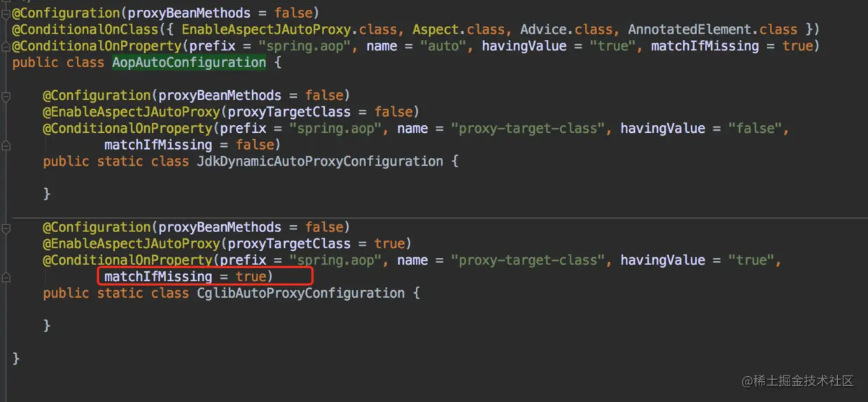Screen dimensions: 868x402
Task: Click EnableAspectJAutoProxy.class in the ConditionalOnClass list
Action: tap(290, 30)
